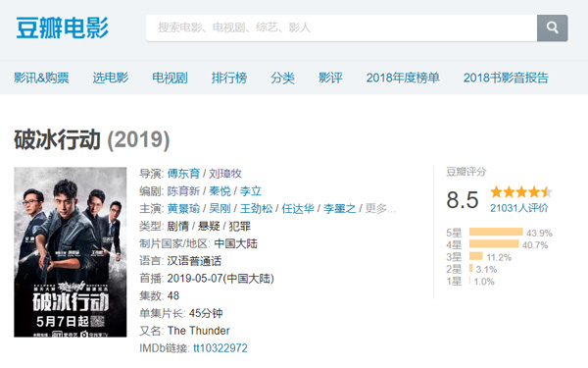Click the 40.7% four-star percentage
The image size is (588, 368).
point(535,245)
